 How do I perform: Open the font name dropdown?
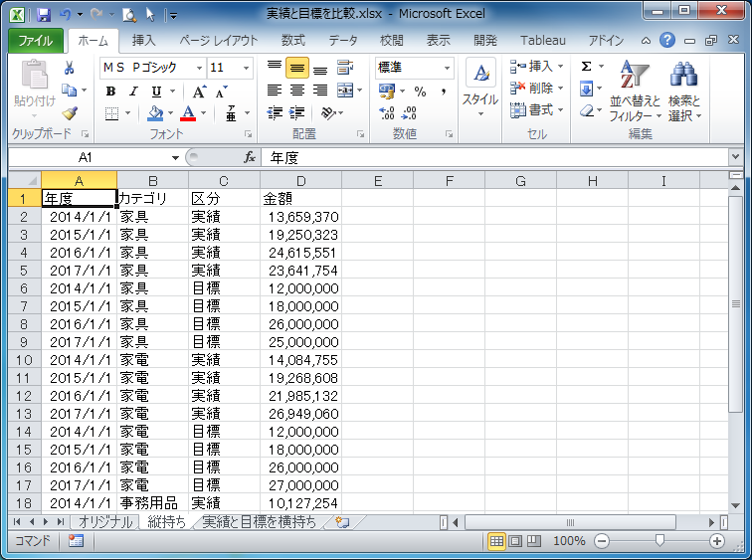coord(199,68)
